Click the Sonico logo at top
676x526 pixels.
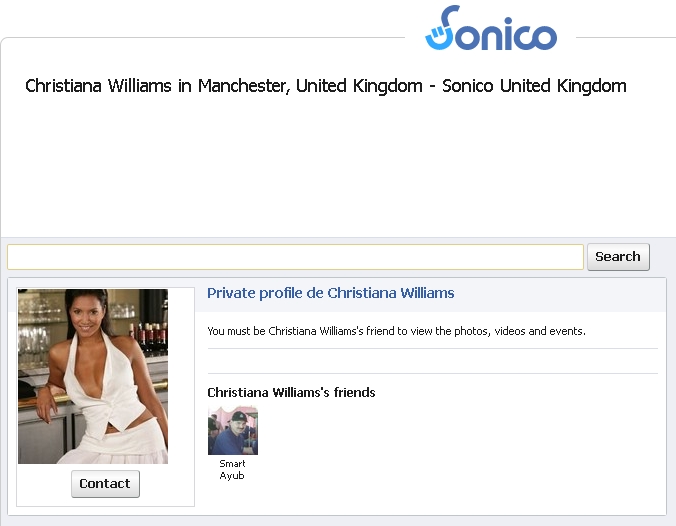[491, 28]
